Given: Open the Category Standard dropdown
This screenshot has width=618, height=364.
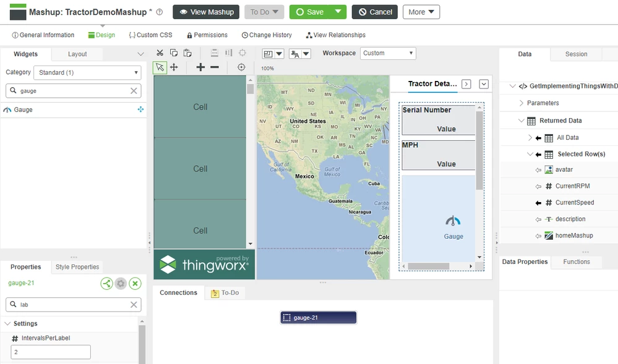Looking at the screenshot, I should (87, 72).
